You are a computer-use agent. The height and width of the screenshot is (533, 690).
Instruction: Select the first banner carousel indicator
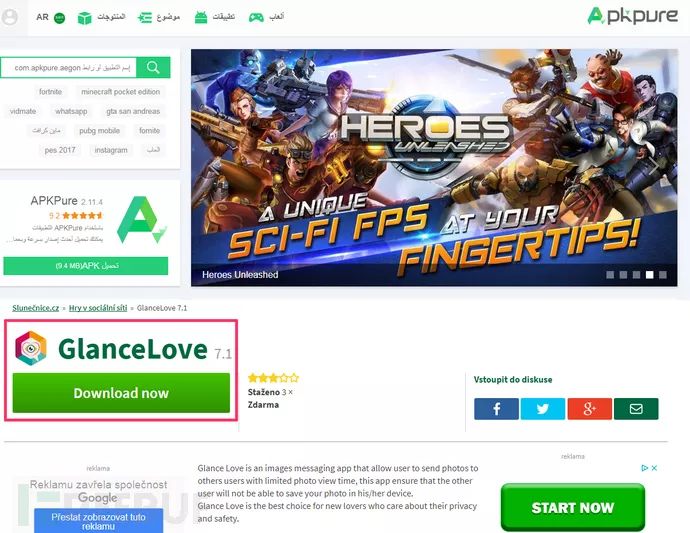coord(610,275)
